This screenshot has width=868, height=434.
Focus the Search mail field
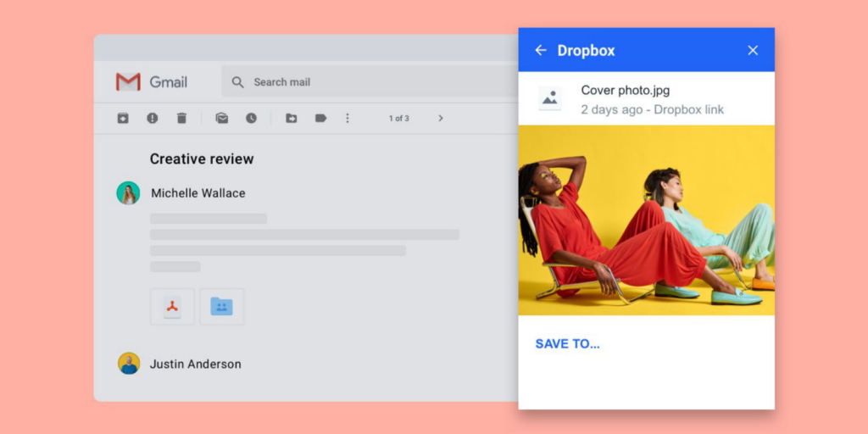[370, 82]
